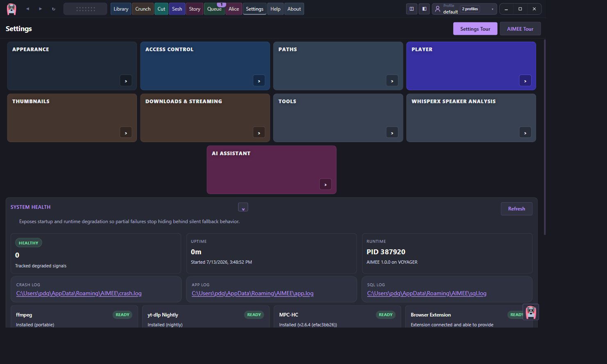The height and width of the screenshot is (364, 607).
Task: Expand the AI Assistant card arrow
Action: click(325, 184)
